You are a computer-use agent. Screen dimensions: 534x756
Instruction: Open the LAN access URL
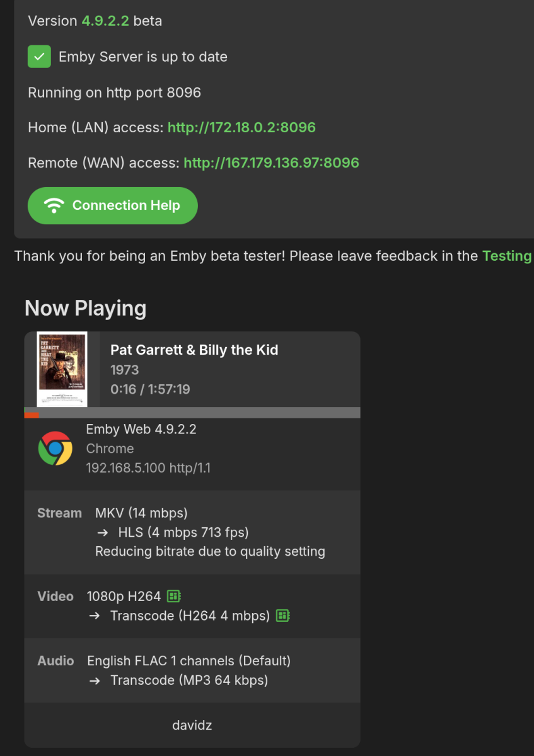tap(241, 127)
